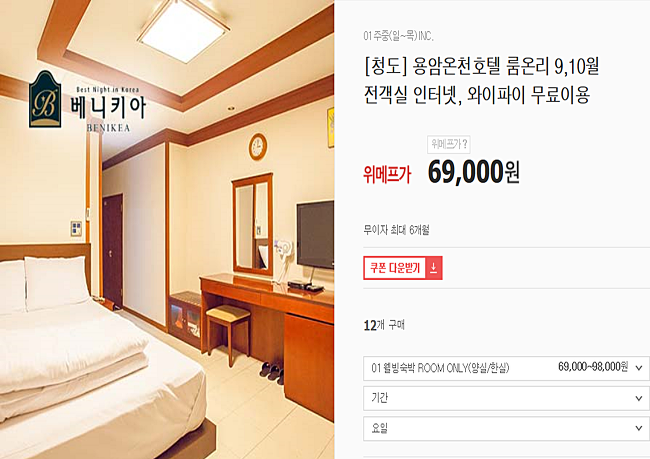Click the 69,000원 price
The image size is (650, 459).
[x=473, y=172]
